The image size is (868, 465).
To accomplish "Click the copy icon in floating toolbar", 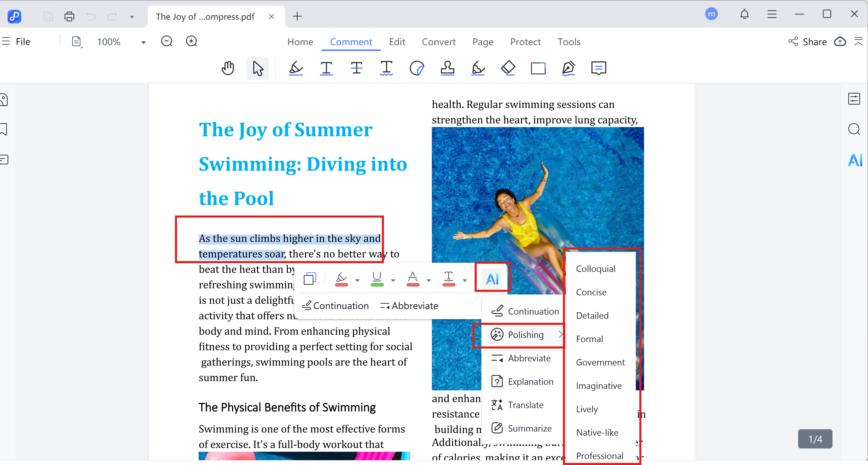I will [x=310, y=279].
